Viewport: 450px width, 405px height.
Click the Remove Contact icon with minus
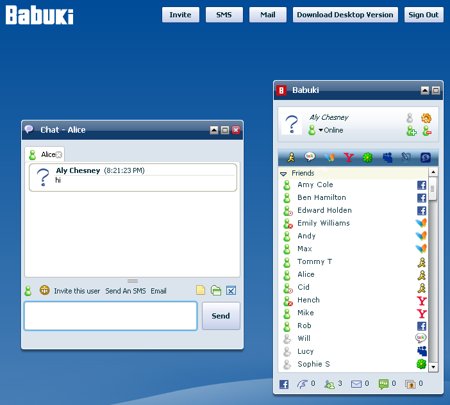(x=427, y=131)
